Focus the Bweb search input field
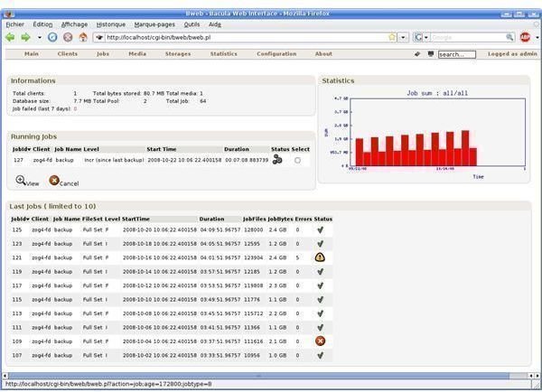This screenshot has height=392, width=542. point(456,54)
